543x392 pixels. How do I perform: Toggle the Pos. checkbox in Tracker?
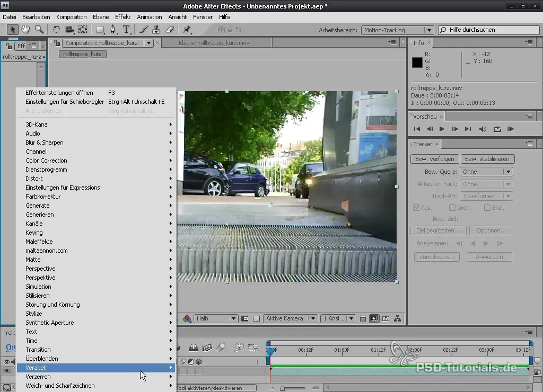click(x=416, y=208)
